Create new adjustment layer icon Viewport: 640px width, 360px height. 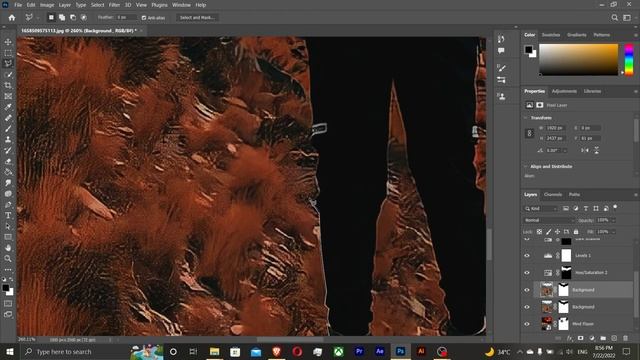tap(592, 338)
